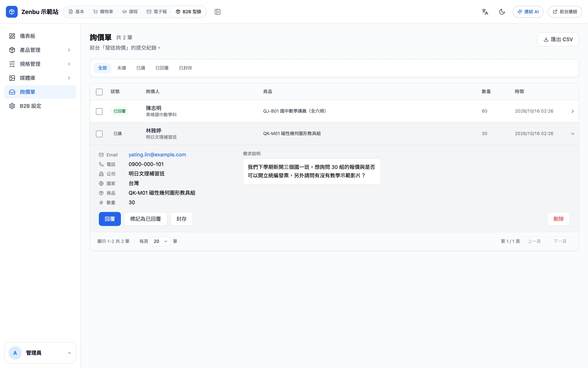Viewport: 588px width, 368px height.
Task: Click the 前台連結 button
Action: point(565,12)
